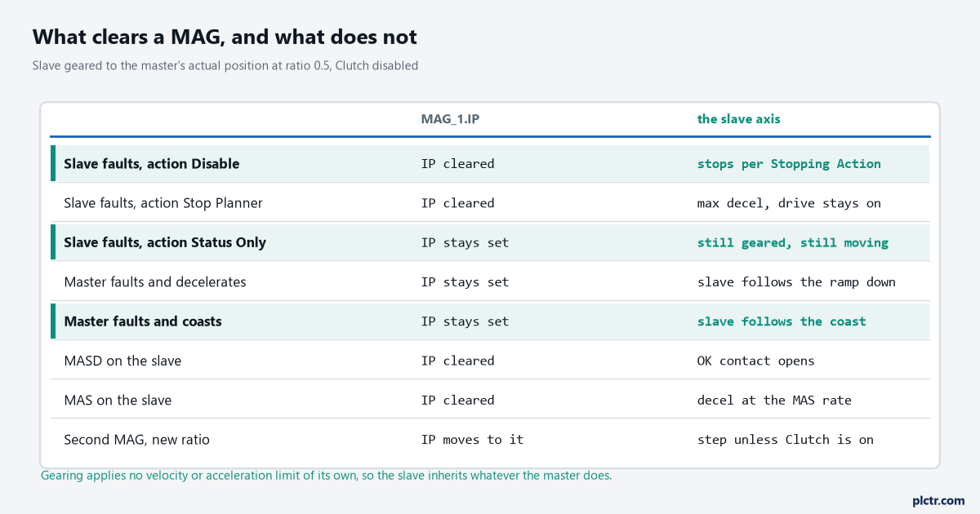
Task: Click 'the slave axis' column header
Action: coord(738,119)
